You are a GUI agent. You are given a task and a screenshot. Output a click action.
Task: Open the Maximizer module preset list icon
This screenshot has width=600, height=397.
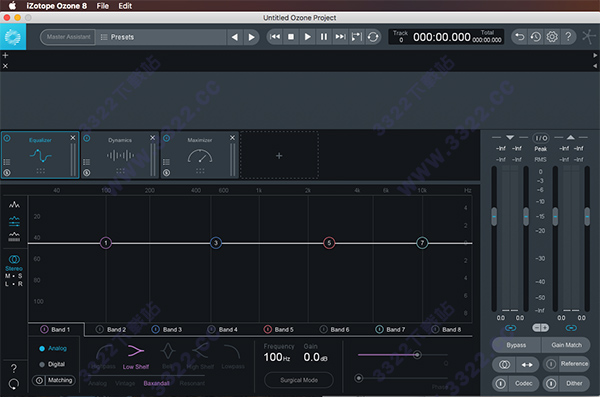166,162
